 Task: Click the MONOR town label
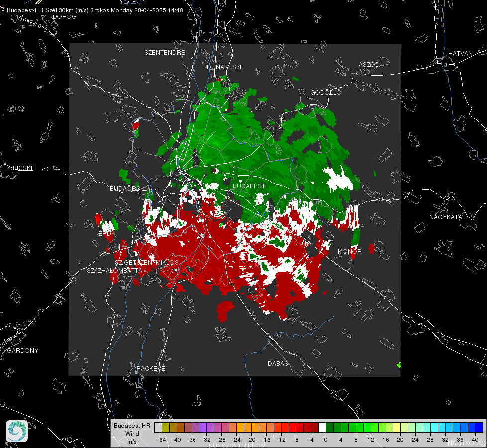pos(349,251)
